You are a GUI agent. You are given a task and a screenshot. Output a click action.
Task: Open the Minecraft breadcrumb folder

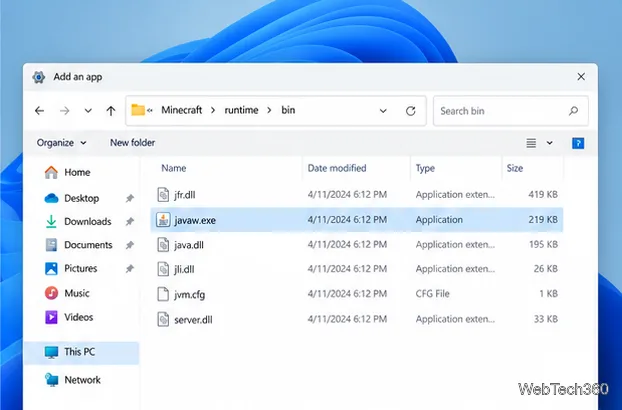coord(182,110)
